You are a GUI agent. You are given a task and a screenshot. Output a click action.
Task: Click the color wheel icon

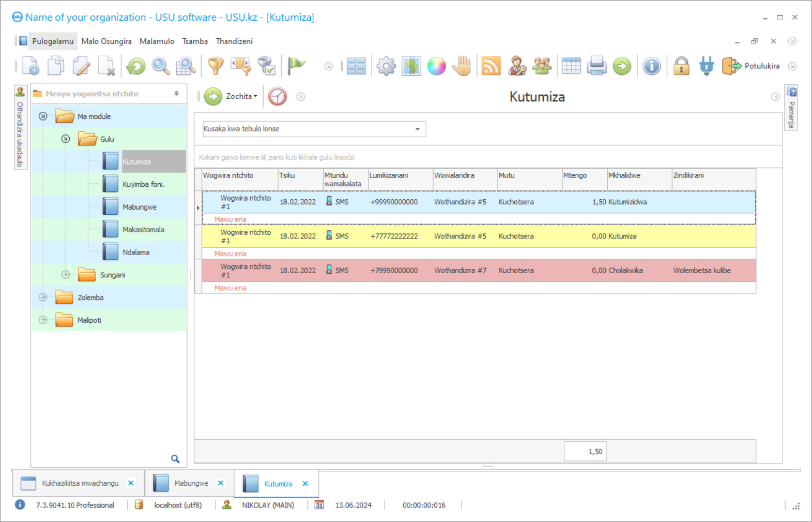(x=436, y=66)
